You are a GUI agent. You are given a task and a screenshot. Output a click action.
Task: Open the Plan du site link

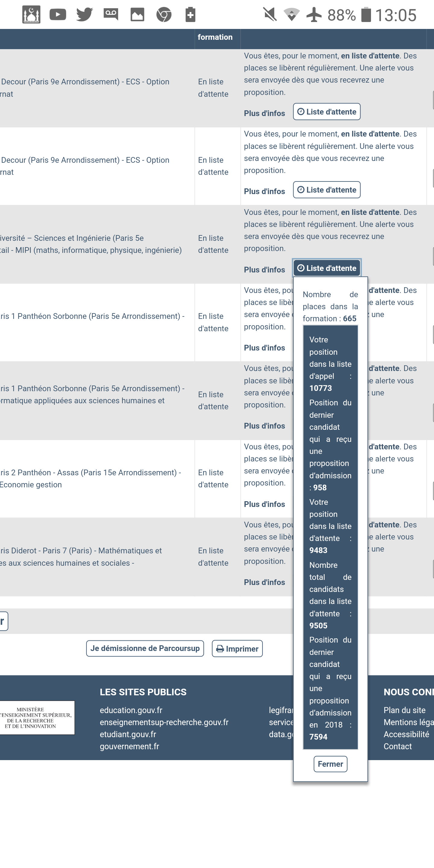[x=404, y=710]
